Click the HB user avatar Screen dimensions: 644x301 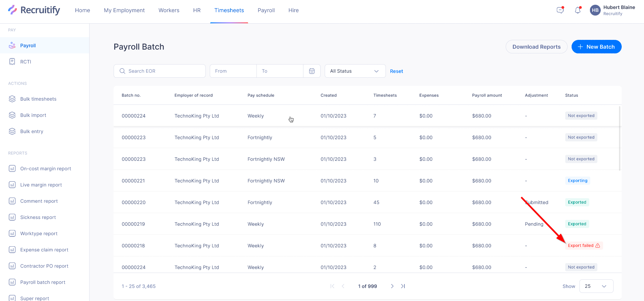tap(595, 10)
